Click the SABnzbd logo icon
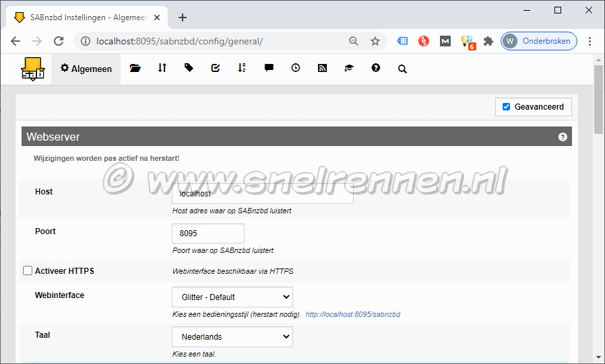This screenshot has height=364, width=605. point(33,69)
